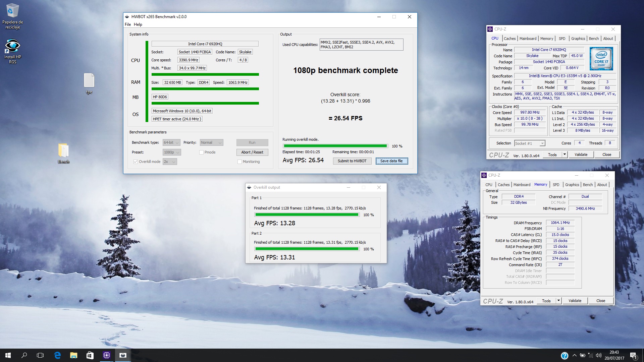
Task: Click the lower CPU-Z window title icon
Action: coord(484,175)
